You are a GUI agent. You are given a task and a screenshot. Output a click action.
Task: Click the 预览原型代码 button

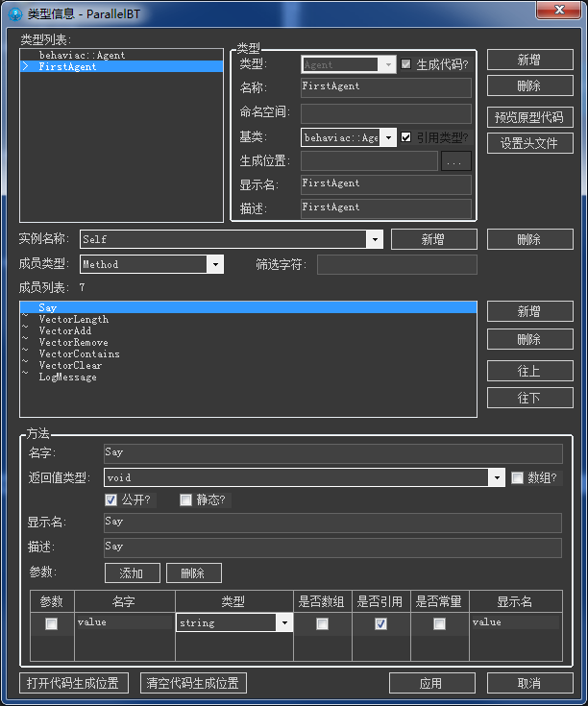(529, 117)
